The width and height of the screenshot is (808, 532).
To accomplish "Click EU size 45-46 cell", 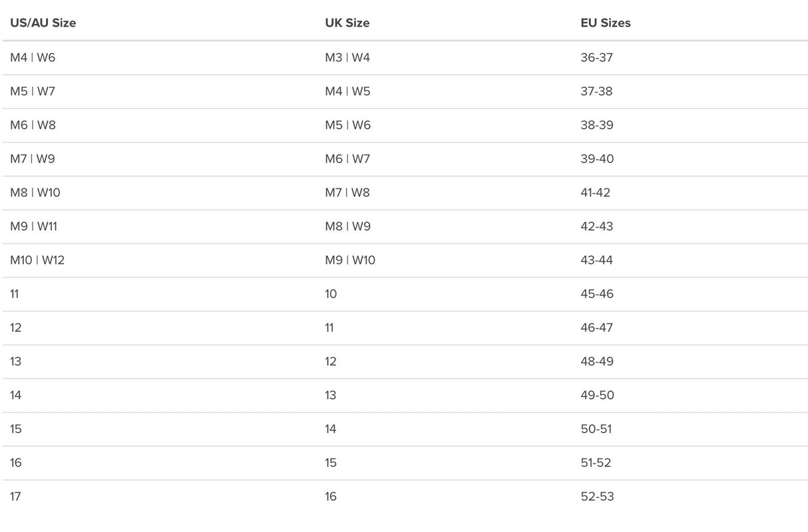I will point(597,294).
